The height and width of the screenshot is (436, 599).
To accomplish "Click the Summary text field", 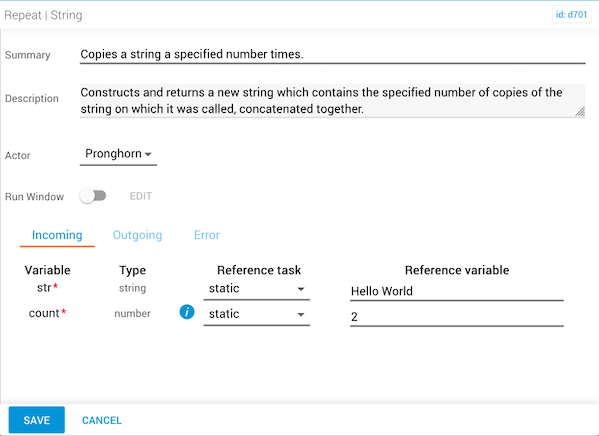I will coord(332,55).
